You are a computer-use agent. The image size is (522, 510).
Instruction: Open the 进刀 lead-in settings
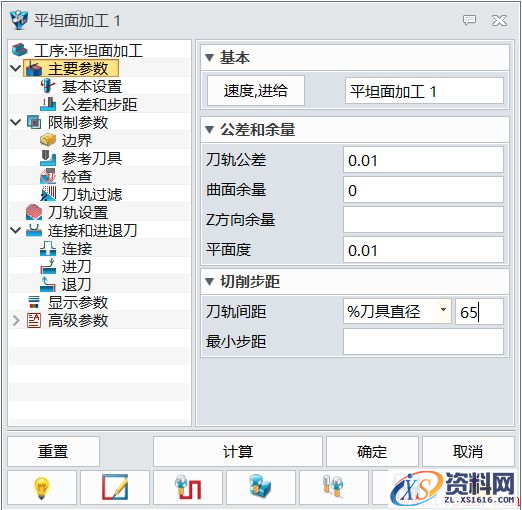click(x=76, y=266)
